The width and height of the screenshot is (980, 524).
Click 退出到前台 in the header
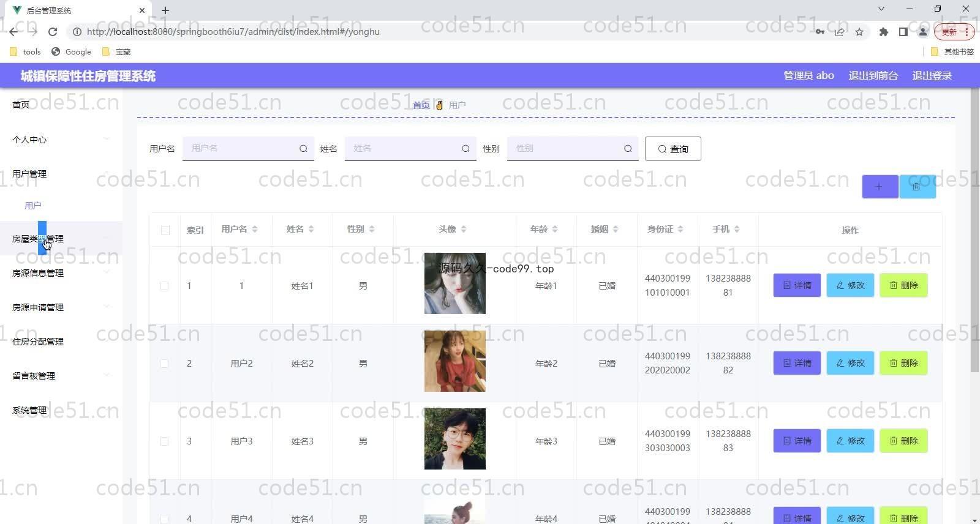click(x=873, y=76)
